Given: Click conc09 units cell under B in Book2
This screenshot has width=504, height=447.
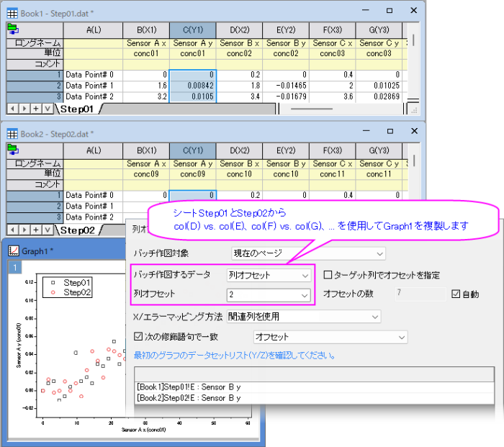Looking at the screenshot, I should coord(146,174).
